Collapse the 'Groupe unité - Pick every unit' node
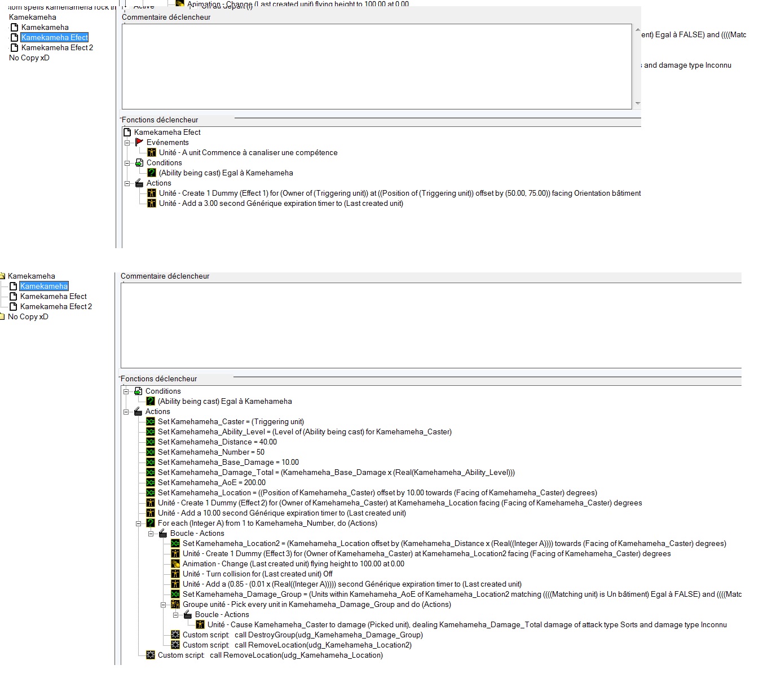This screenshot has height=700, width=781. pyautogui.click(x=164, y=605)
